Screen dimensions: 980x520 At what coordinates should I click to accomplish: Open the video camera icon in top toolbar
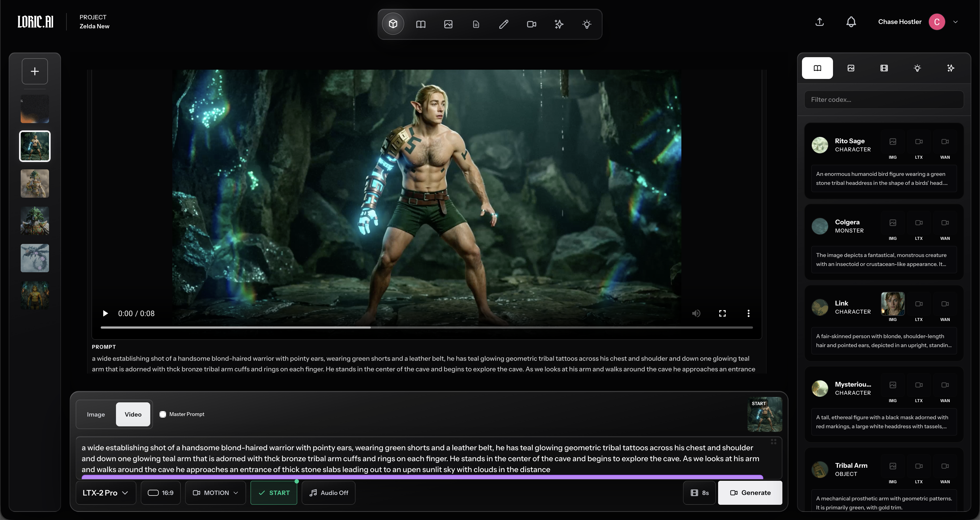(x=531, y=24)
